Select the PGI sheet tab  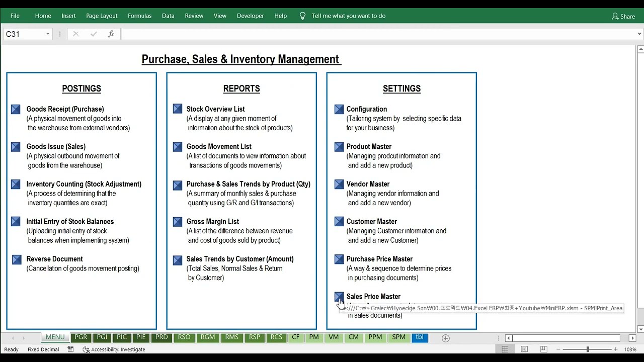click(102, 337)
